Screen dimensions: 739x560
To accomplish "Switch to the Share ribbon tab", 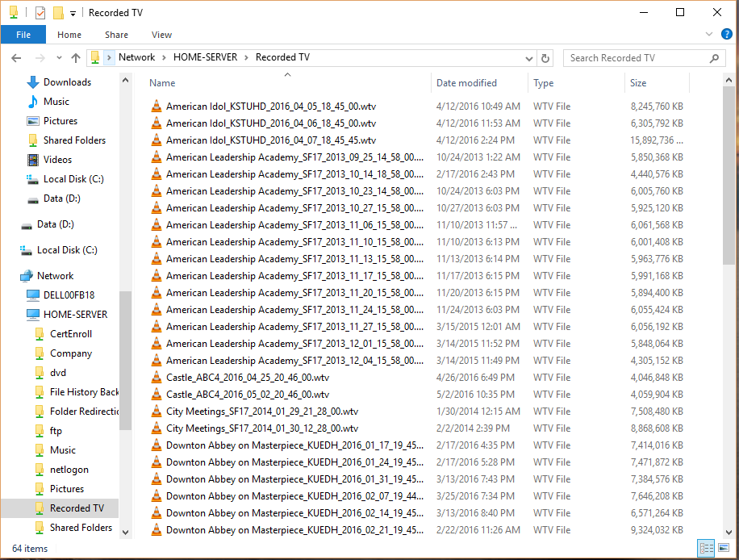I will [x=116, y=35].
